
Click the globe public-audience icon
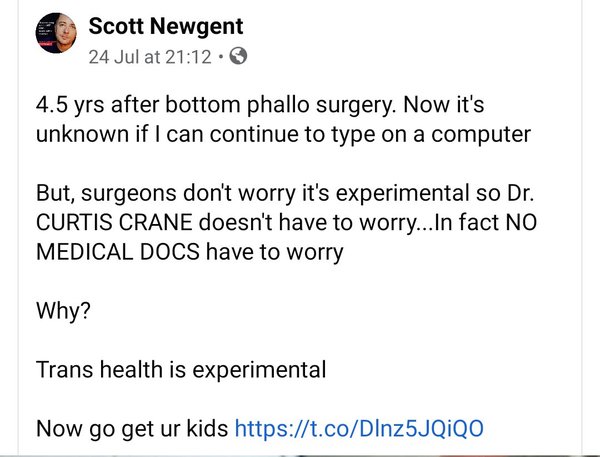click(x=238, y=57)
